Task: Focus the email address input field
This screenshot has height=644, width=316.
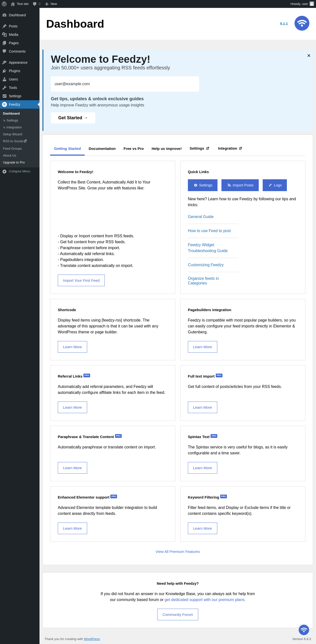Action: pyautogui.click(x=125, y=84)
